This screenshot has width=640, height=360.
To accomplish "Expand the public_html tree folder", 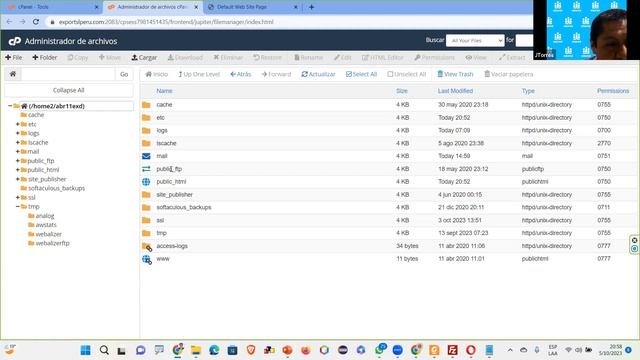I will click(18, 170).
